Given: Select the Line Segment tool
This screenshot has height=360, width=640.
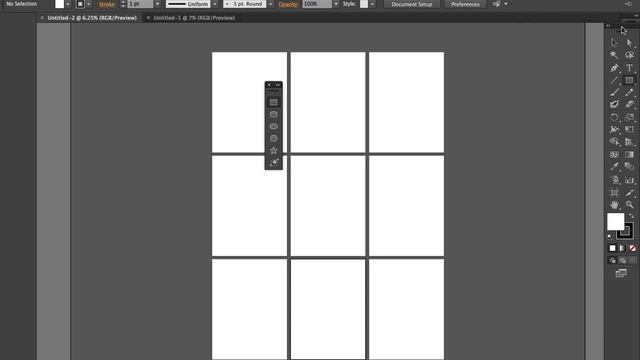Looking at the screenshot, I should 614,80.
